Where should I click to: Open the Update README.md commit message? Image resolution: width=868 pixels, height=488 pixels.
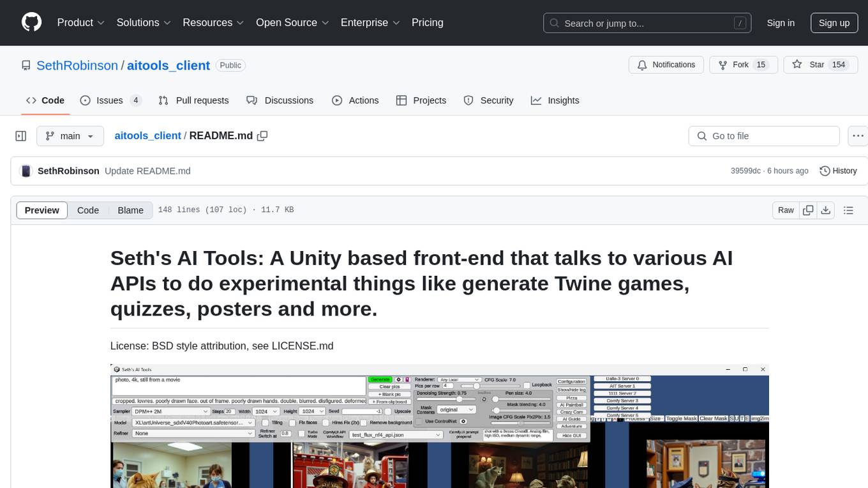click(147, 171)
